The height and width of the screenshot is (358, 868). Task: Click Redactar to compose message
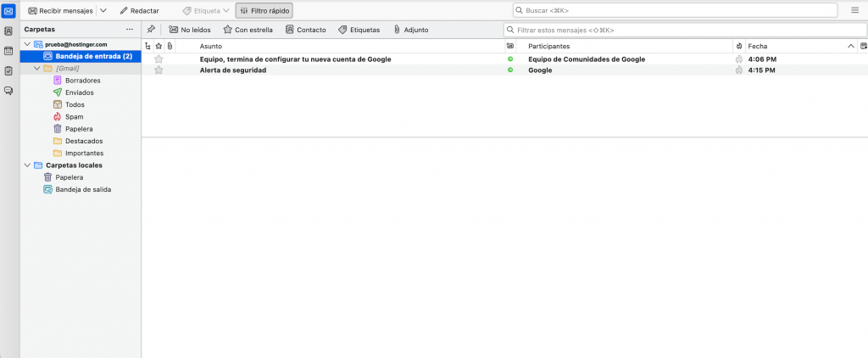click(x=140, y=10)
